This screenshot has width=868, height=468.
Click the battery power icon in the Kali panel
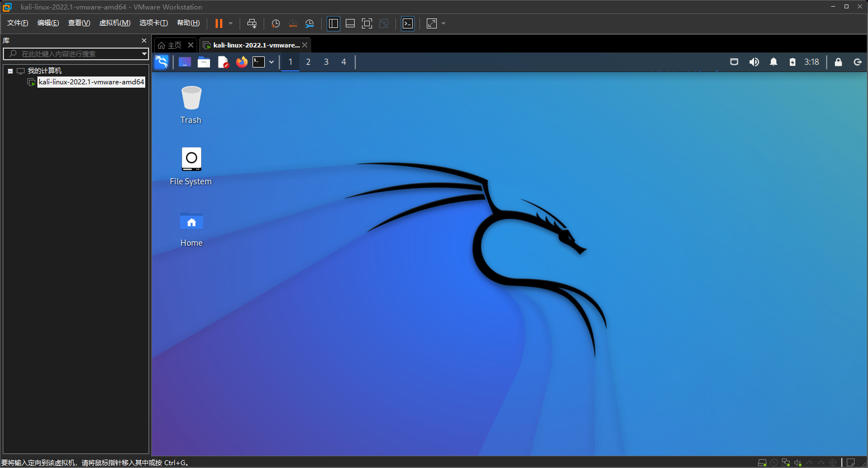(793, 62)
